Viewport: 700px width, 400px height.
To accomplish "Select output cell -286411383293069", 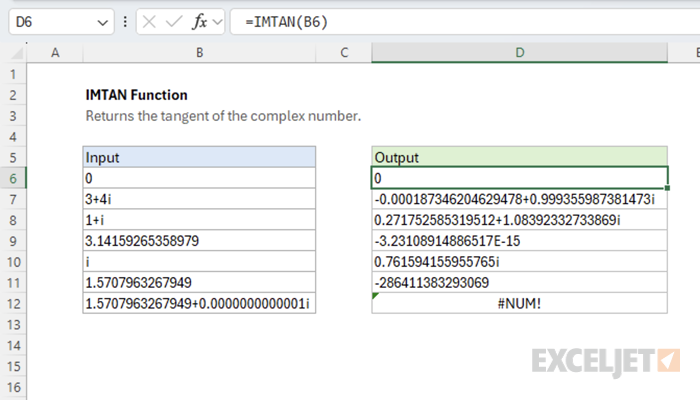I will click(x=520, y=283).
